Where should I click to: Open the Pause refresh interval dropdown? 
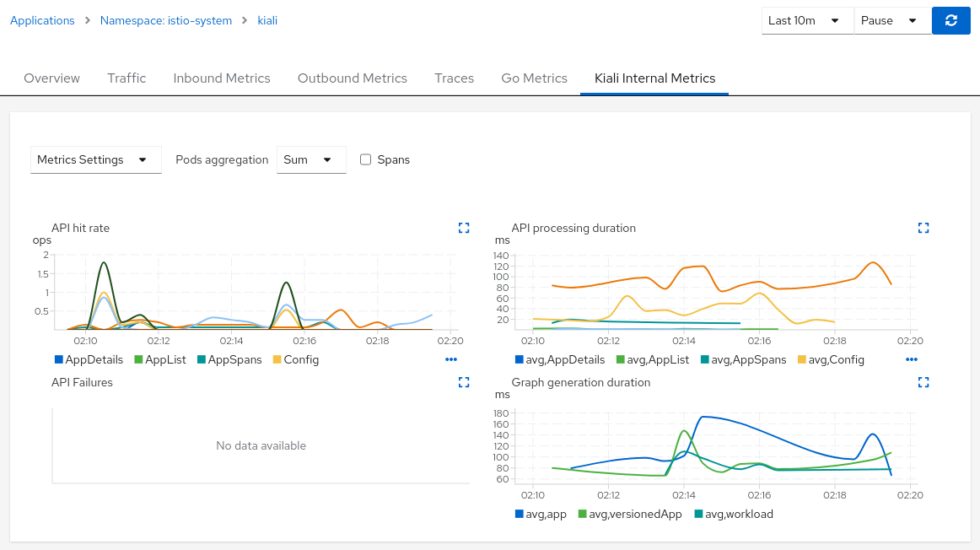(x=891, y=20)
